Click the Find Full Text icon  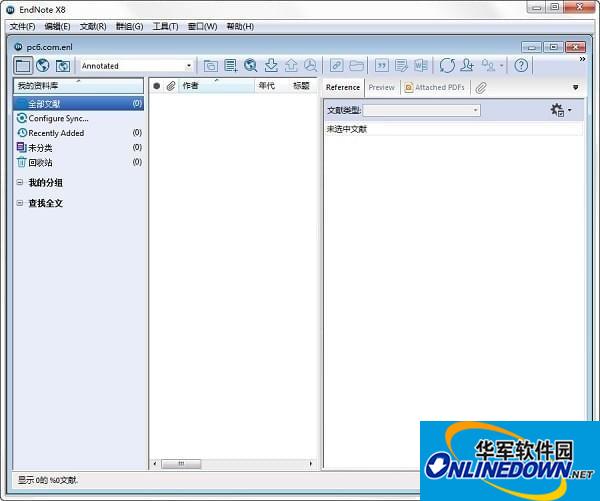311,66
